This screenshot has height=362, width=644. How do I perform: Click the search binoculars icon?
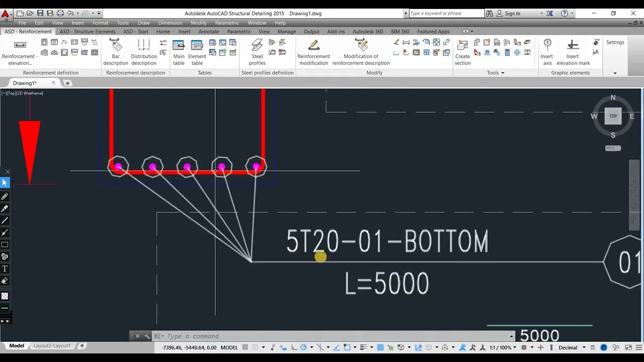(490, 14)
